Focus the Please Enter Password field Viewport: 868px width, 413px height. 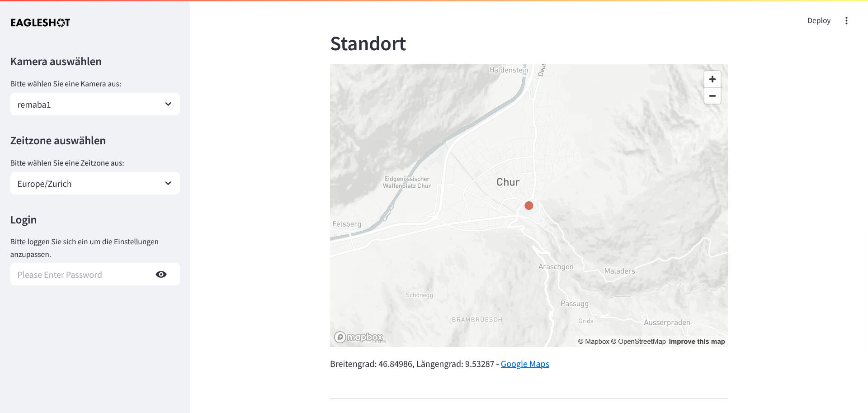pos(81,275)
